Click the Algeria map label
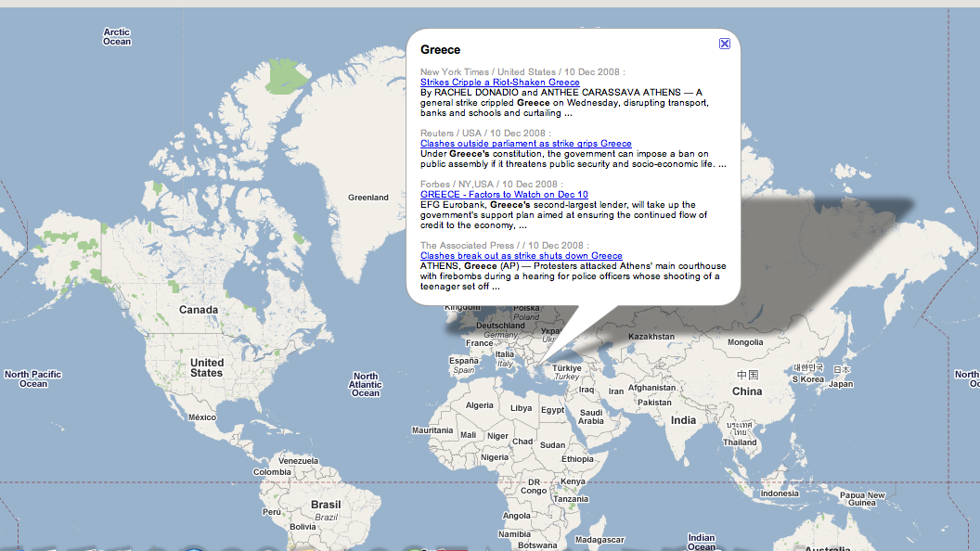The width and height of the screenshot is (980, 551). point(480,405)
